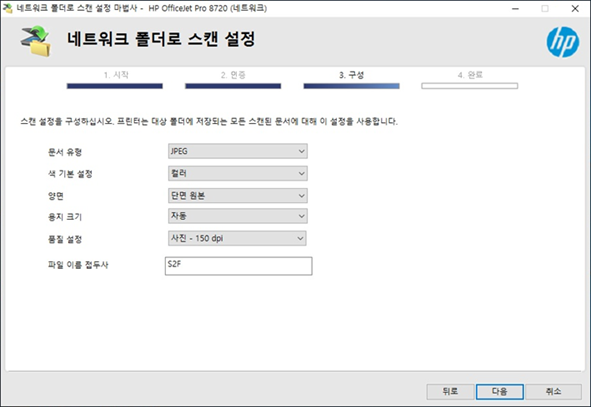The width and height of the screenshot is (591, 407).
Task: Click the 3. 구성 step label
Action: tap(351, 75)
